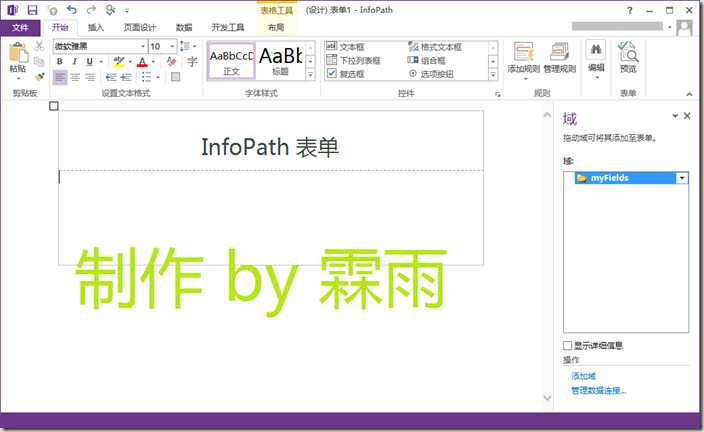Screen dimensions: 704x432
Task: Toggle Underline formatting
Action: (89, 62)
